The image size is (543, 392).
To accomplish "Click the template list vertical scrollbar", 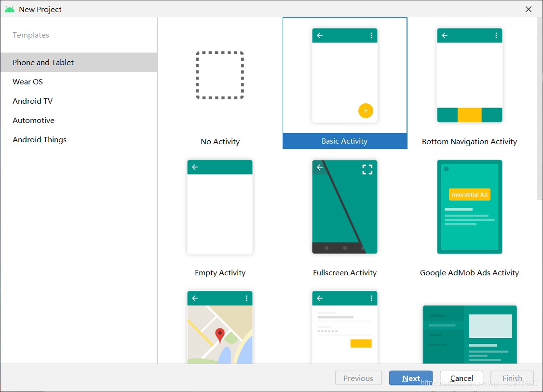I will [x=540, y=109].
